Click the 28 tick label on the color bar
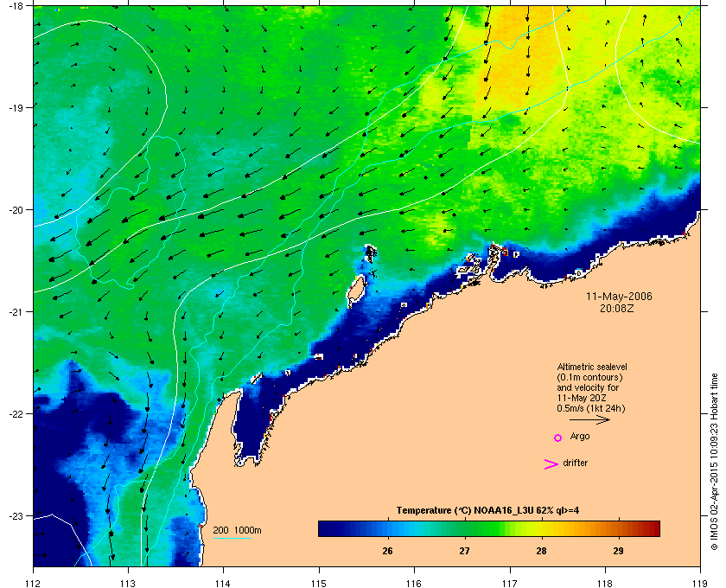Screen dimensions: 726x588 point(541,551)
